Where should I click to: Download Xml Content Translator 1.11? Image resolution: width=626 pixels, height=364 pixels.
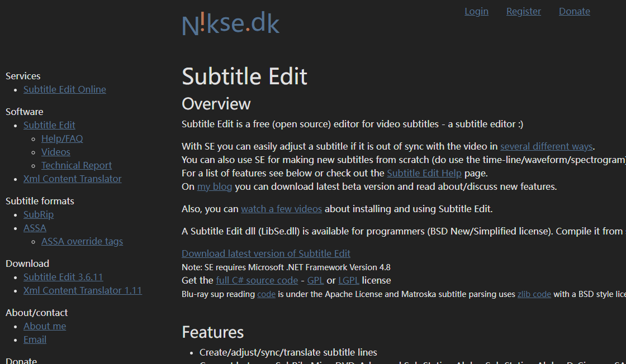pyautogui.click(x=83, y=290)
